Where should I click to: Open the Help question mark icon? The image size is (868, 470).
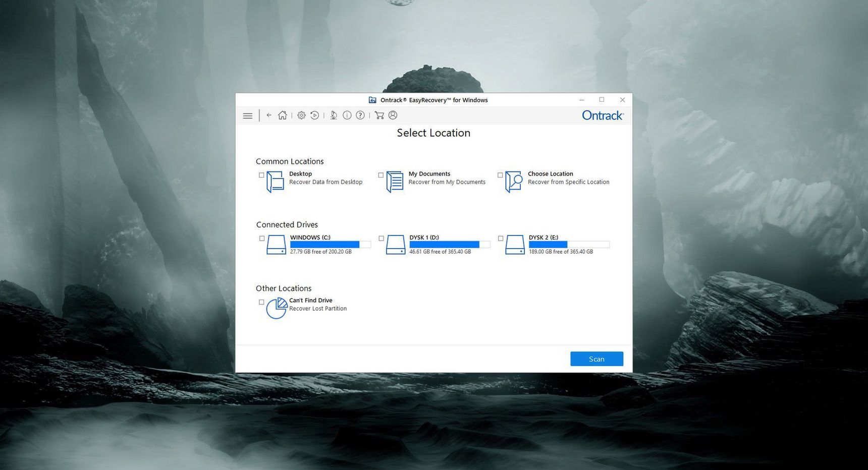(360, 115)
